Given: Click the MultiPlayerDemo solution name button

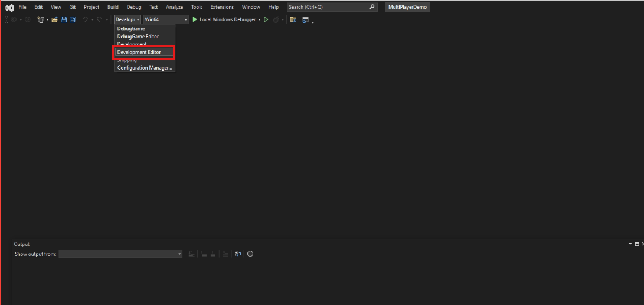Looking at the screenshot, I should pyautogui.click(x=407, y=7).
